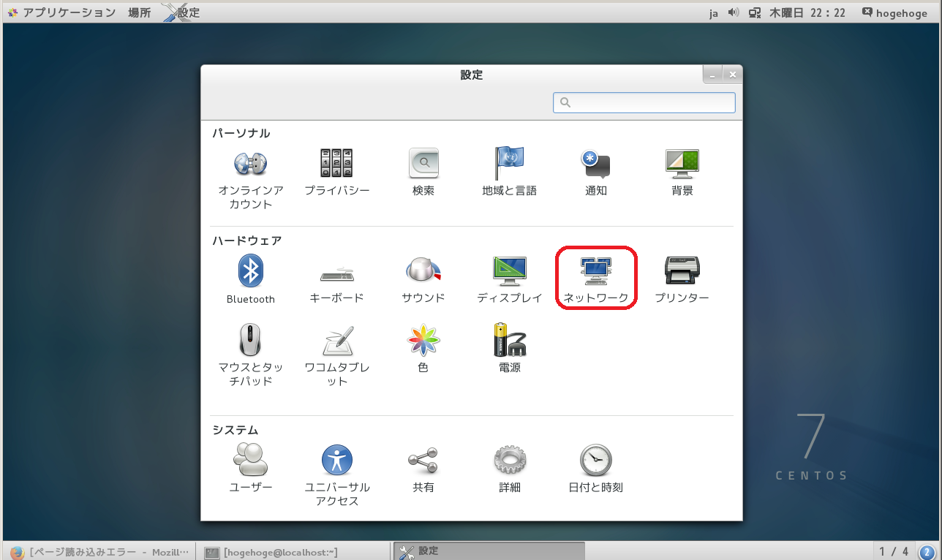The width and height of the screenshot is (942, 560).
Task: Click the network status icon in top bar
Action: tap(754, 12)
